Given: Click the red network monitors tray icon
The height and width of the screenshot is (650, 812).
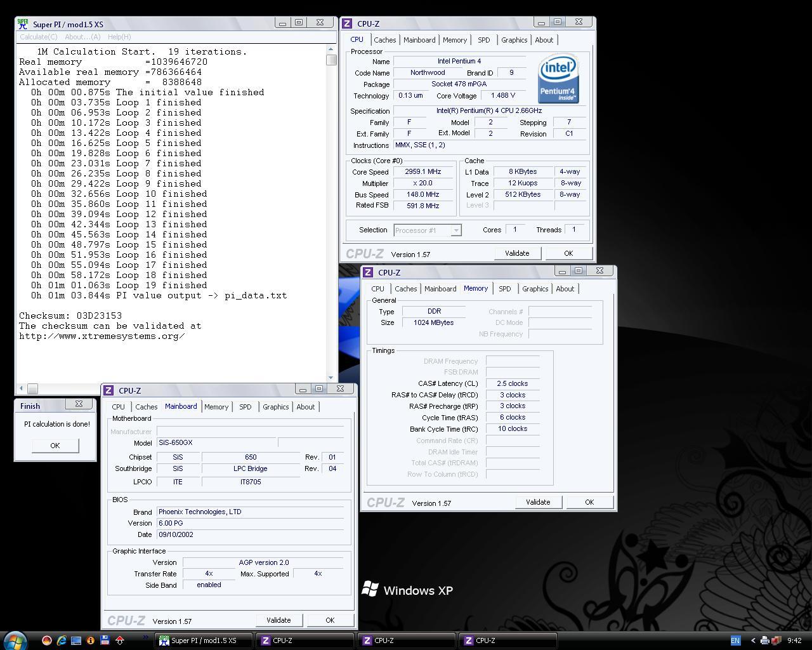Looking at the screenshot, I should pyautogui.click(x=775, y=640).
